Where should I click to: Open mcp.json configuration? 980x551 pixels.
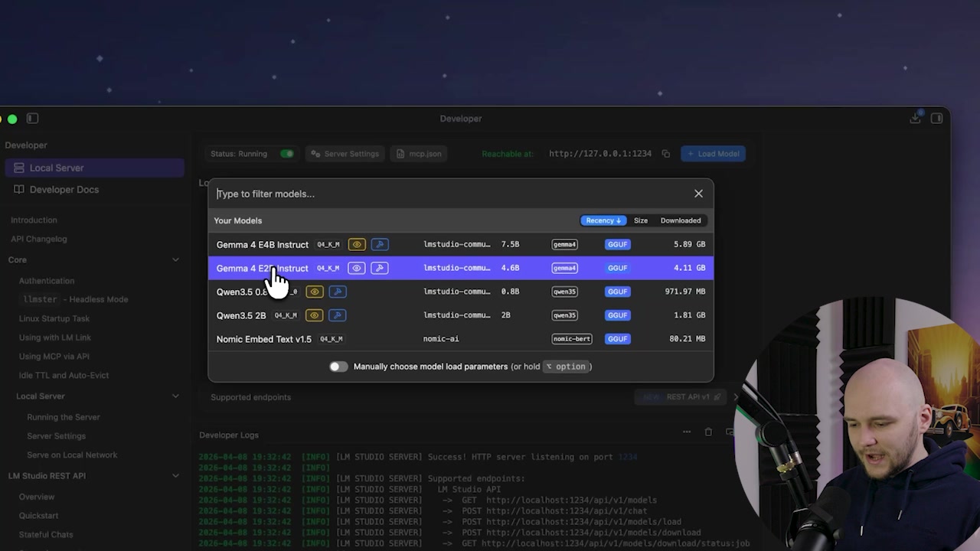point(418,153)
